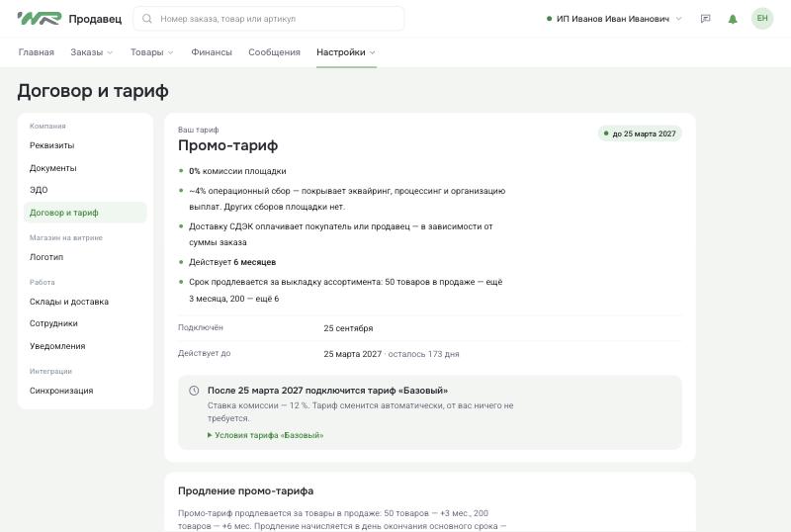Click the осталось 173 дня text

click(x=424, y=354)
